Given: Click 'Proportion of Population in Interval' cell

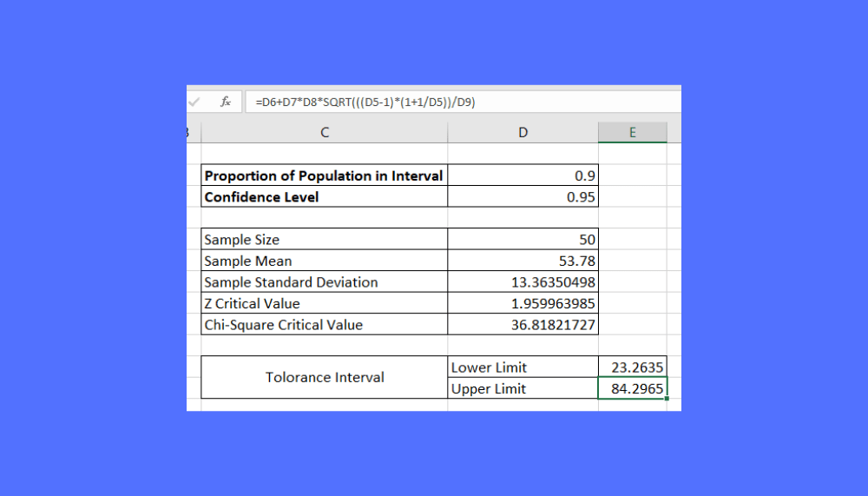Looking at the screenshot, I should point(325,175).
